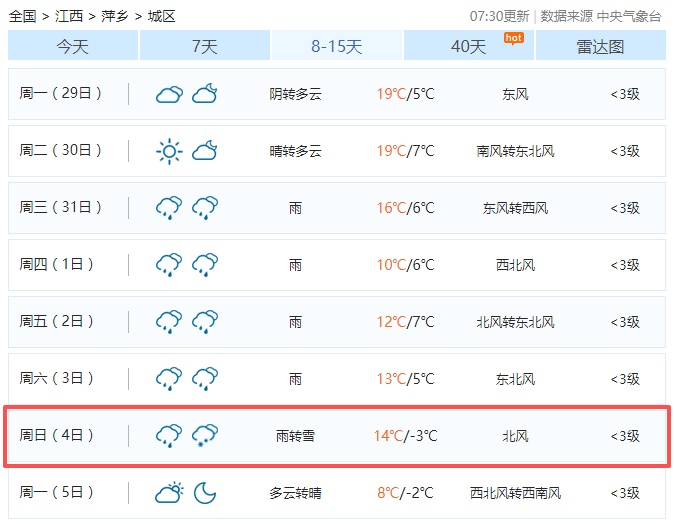Click the cloudy night icon for 周二(30日)
Viewport: 674px width, 524px height.
tap(205, 150)
